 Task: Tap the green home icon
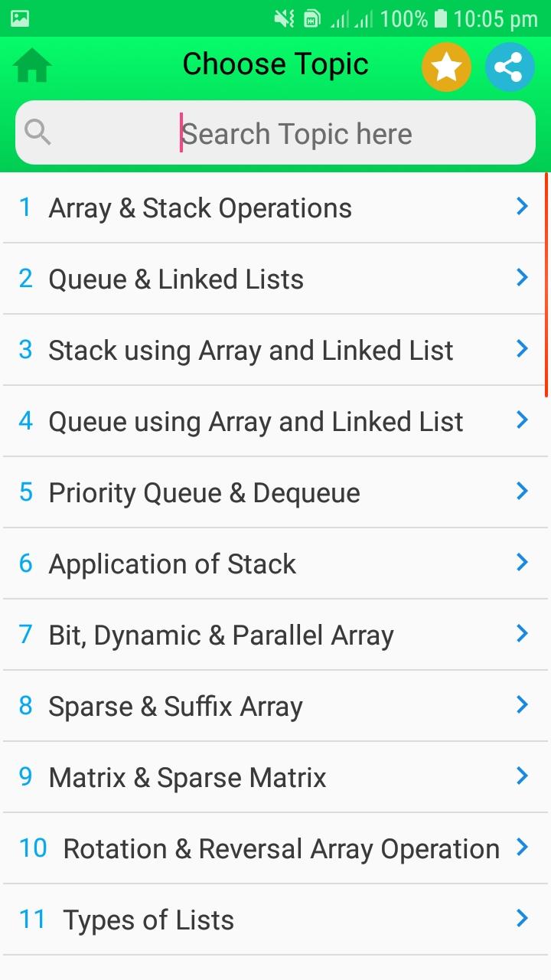pos(32,67)
